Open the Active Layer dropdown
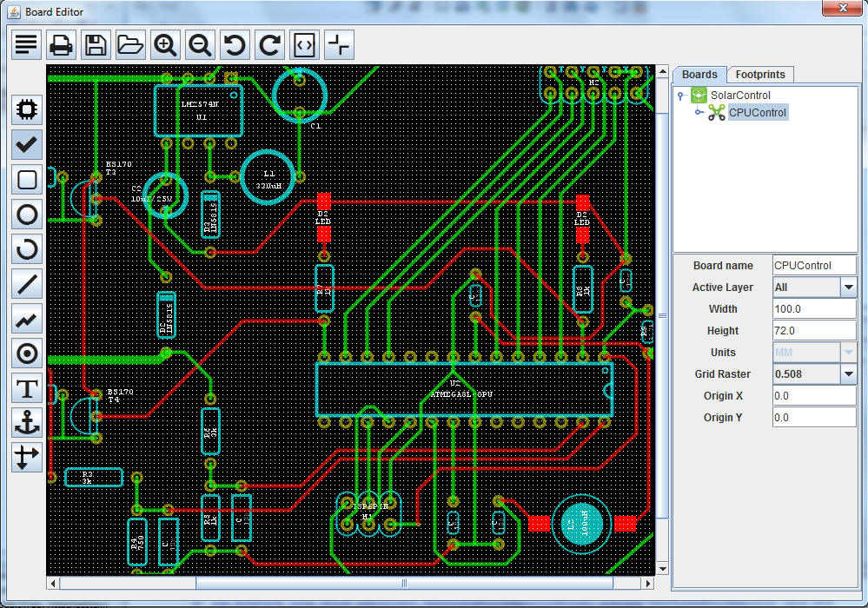This screenshot has width=868, height=608. pyautogui.click(x=848, y=287)
